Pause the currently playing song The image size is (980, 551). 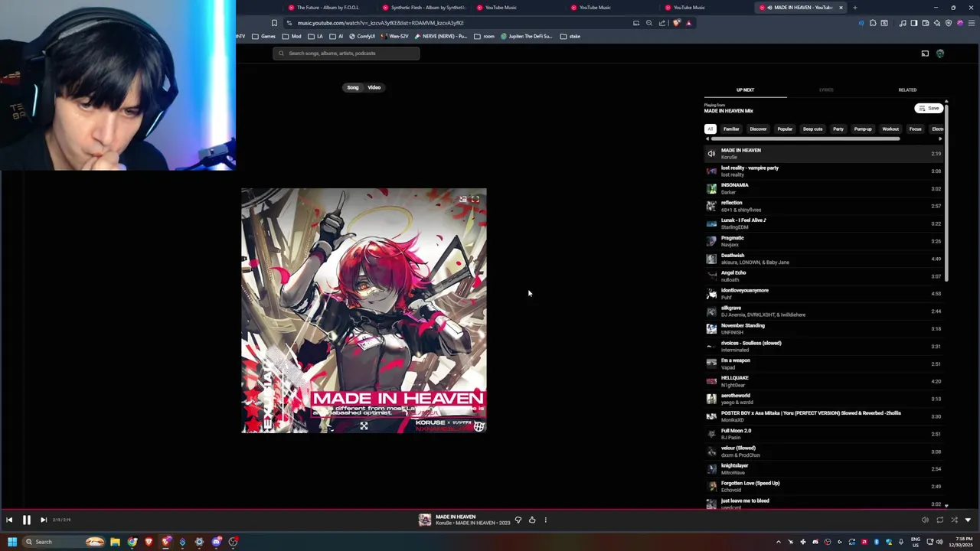pos(26,520)
